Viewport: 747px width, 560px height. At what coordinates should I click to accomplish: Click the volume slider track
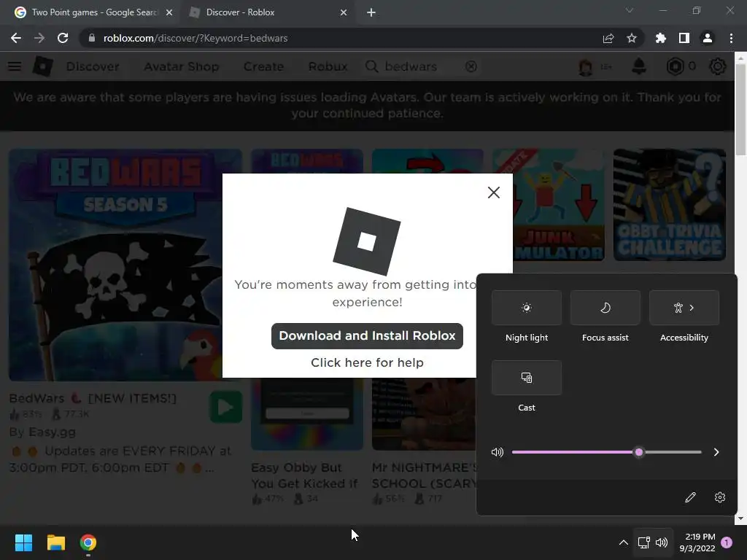[x=606, y=452]
